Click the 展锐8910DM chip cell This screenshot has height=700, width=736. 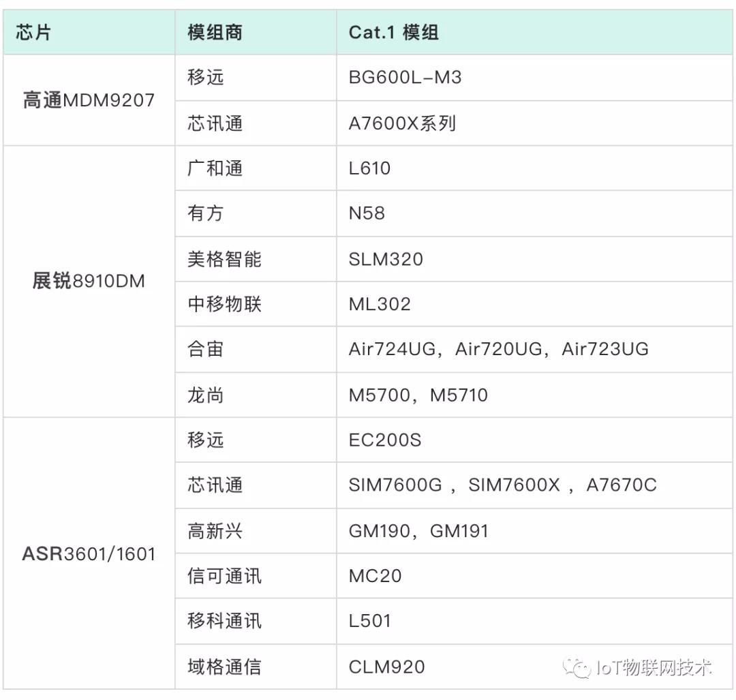tap(89, 281)
